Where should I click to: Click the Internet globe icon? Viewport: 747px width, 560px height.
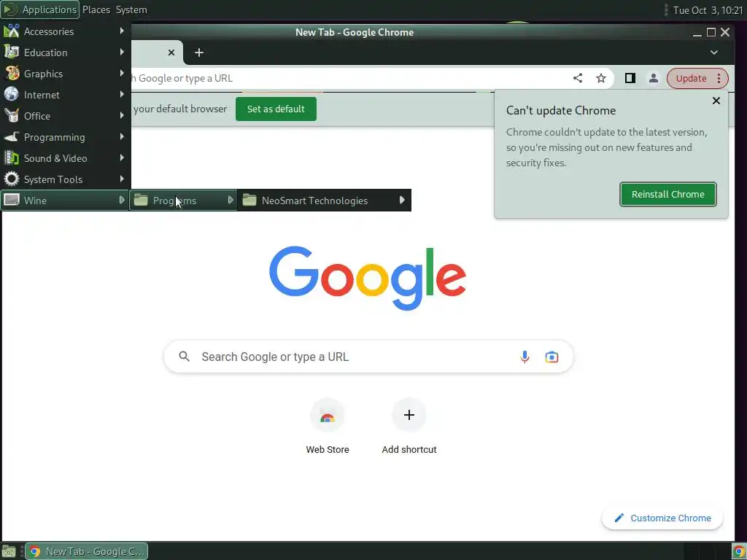pos(12,94)
